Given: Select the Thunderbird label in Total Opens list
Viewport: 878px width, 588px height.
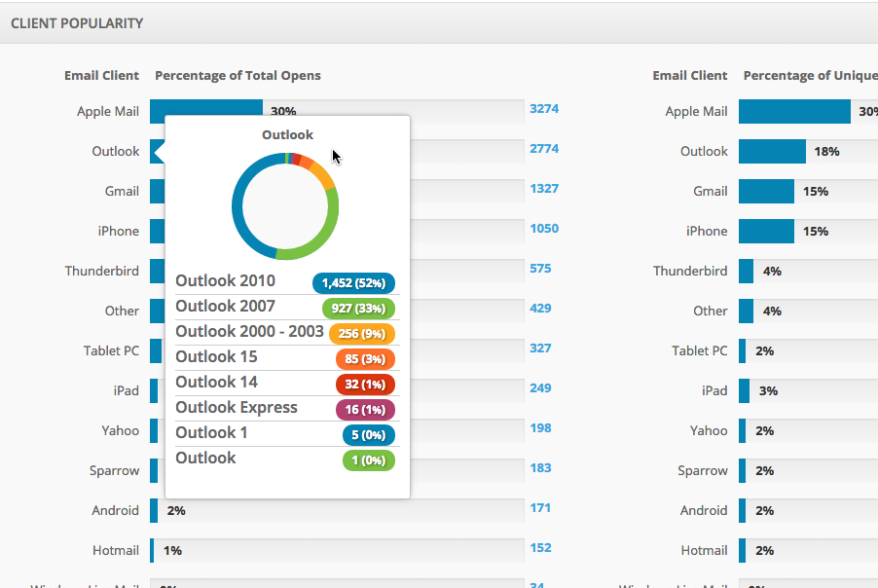Looking at the screenshot, I should [x=102, y=271].
